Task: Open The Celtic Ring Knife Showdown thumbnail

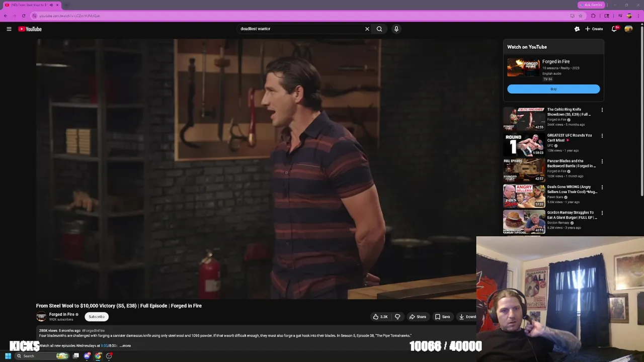Action: 524,118
